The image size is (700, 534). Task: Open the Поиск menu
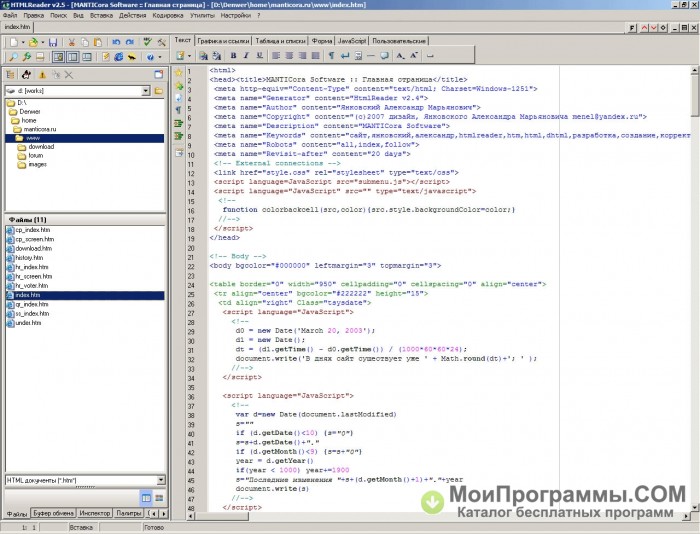point(58,15)
